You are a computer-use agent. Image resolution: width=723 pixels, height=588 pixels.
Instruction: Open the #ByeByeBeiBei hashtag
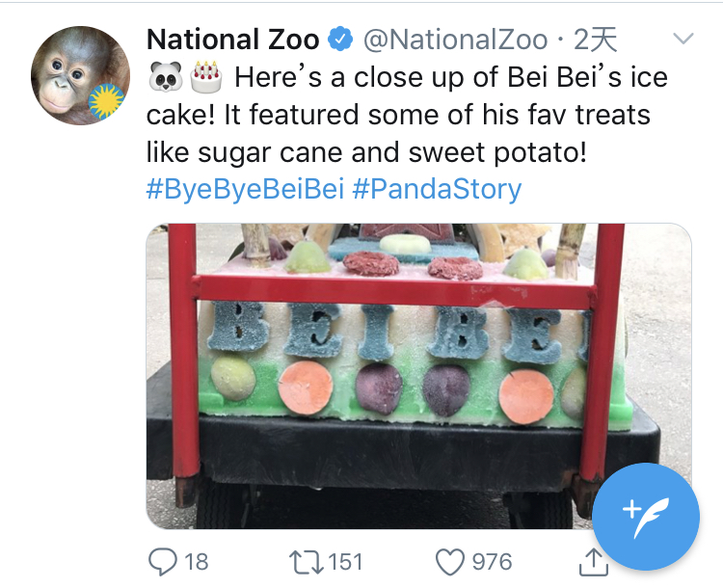245,187
